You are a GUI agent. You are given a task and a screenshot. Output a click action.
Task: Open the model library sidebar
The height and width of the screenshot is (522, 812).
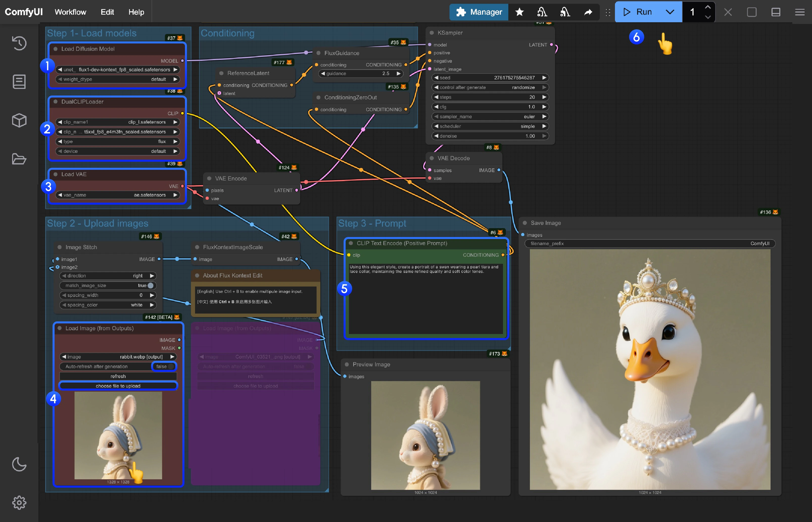pyautogui.click(x=19, y=120)
